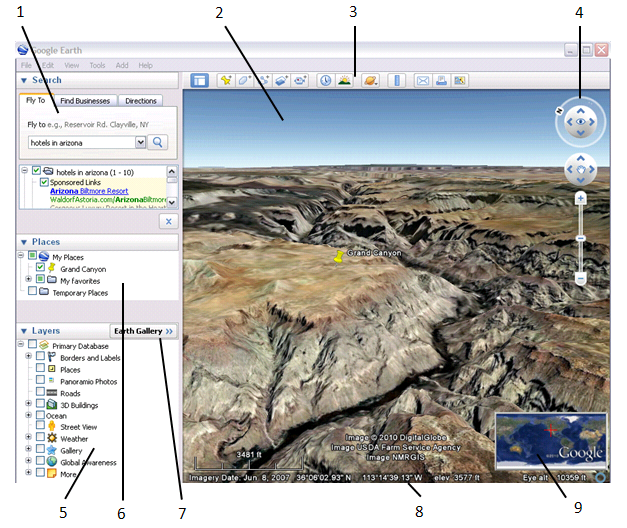This screenshot has width=627, height=528.
Task: Click the Print toolbar icon
Action: tap(441, 80)
